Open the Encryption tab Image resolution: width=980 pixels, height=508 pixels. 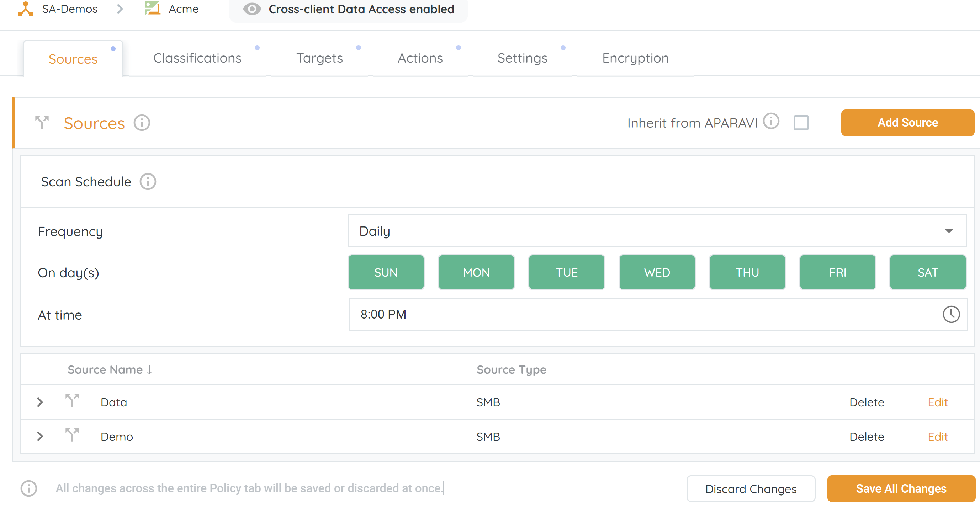click(635, 58)
